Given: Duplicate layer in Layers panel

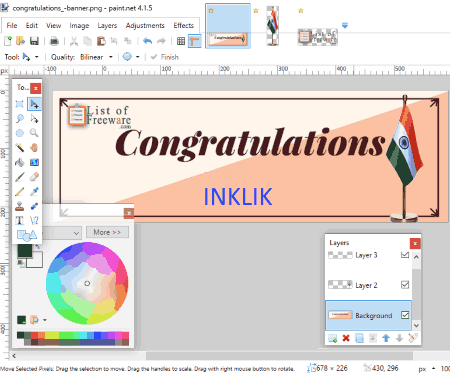Looking at the screenshot, I should pyautogui.click(x=359, y=338).
